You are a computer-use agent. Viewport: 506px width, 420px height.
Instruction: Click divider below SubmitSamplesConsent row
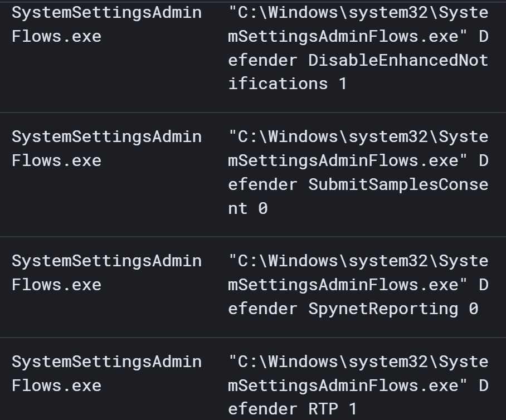[x=253, y=236]
